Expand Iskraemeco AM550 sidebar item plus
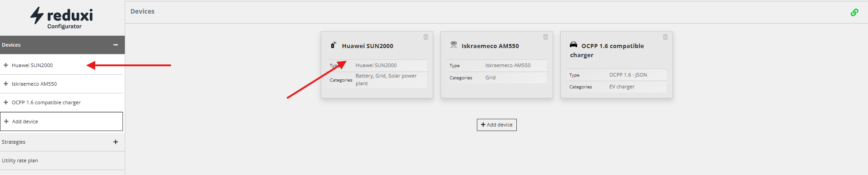Image resolution: width=868 pixels, height=175 pixels. click(x=6, y=84)
